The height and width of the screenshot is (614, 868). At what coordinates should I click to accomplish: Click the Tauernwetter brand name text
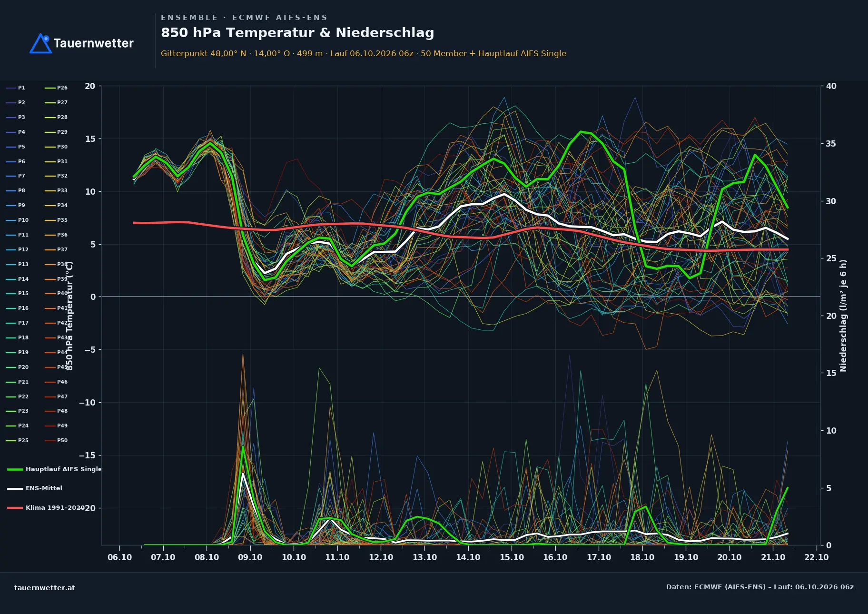click(x=93, y=43)
